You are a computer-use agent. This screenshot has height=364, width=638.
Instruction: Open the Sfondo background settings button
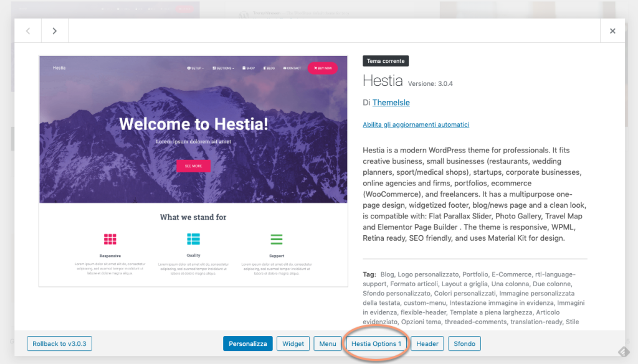[x=464, y=343]
